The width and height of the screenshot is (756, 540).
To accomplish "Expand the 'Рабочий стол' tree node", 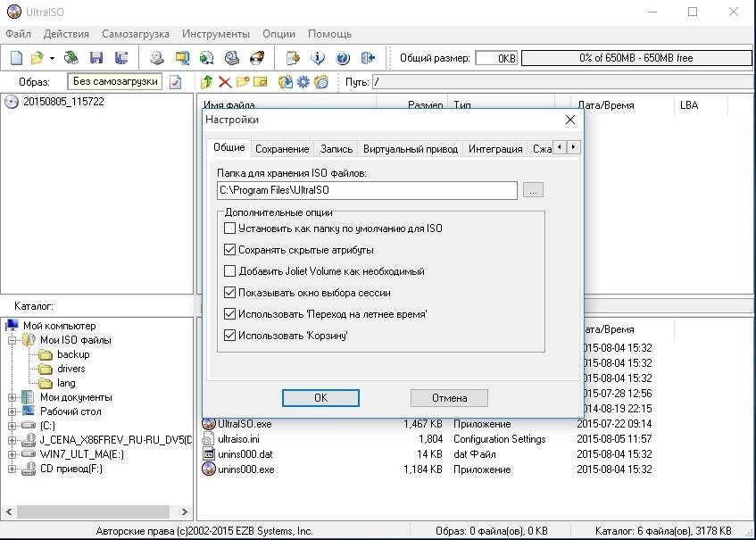I will [x=12, y=411].
